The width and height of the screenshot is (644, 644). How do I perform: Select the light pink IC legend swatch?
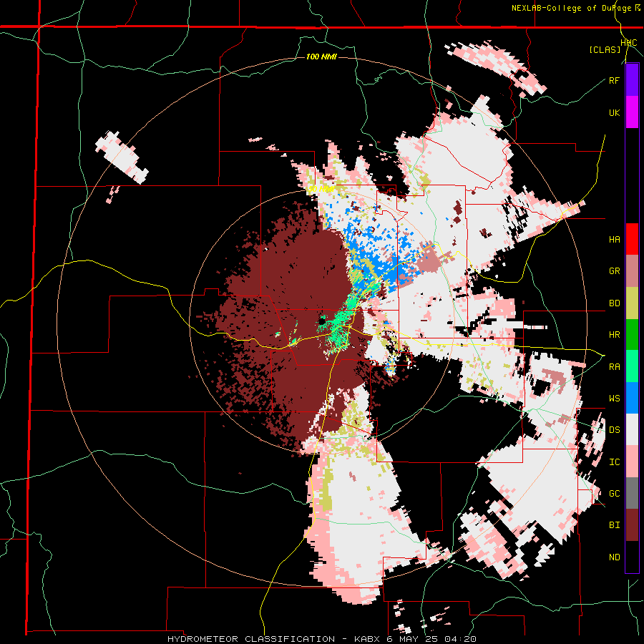tap(632, 462)
